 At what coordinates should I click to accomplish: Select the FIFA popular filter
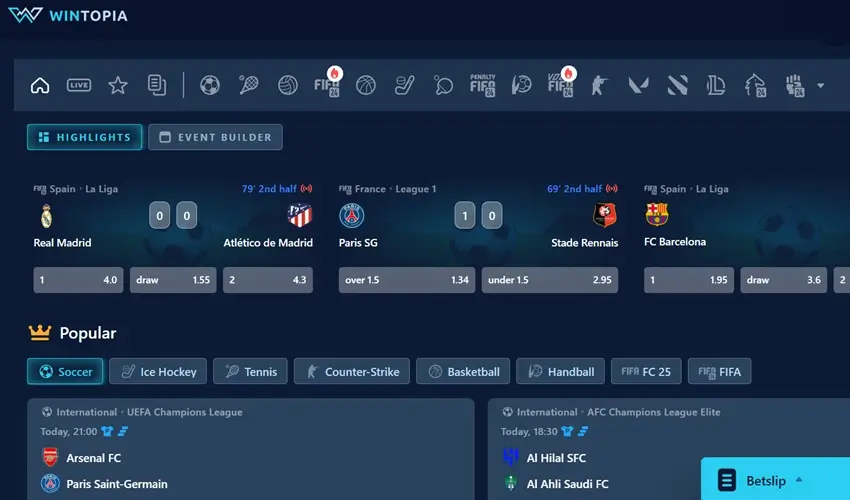tap(720, 371)
